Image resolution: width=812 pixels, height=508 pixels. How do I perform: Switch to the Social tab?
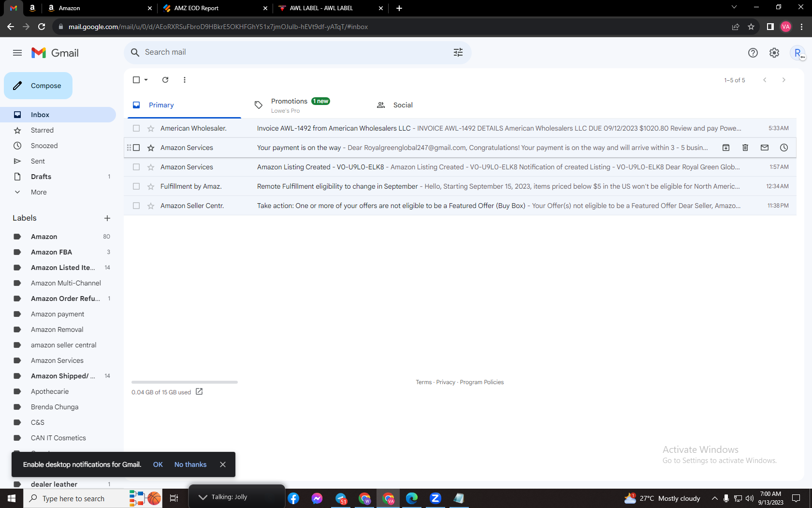[429, 105]
